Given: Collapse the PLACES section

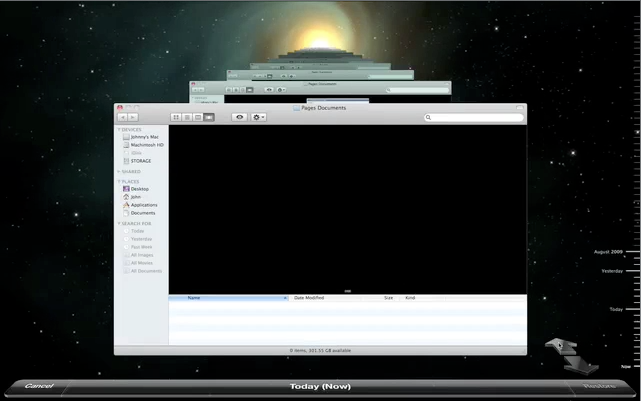Looking at the screenshot, I should coord(119,181).
